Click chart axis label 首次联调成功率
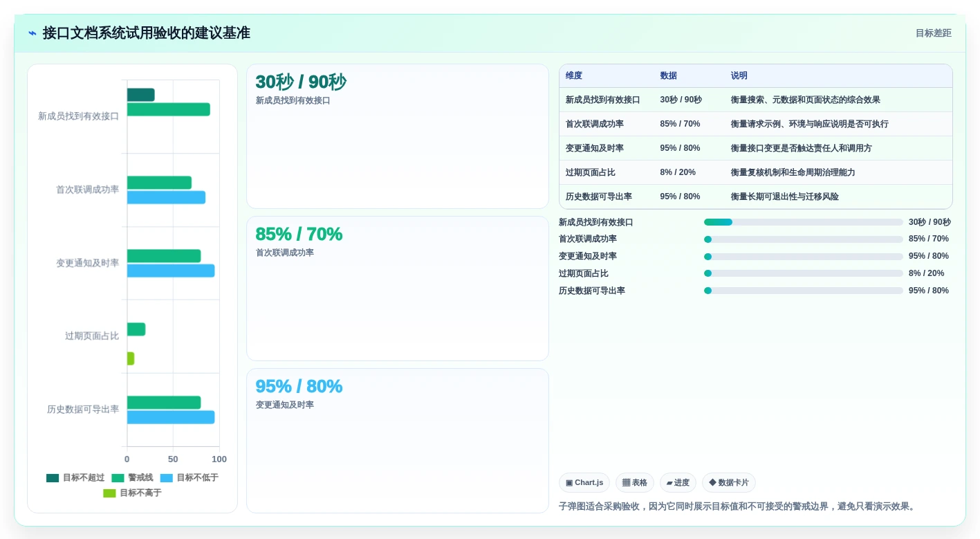Screen dimensions: 980x539 87,190
